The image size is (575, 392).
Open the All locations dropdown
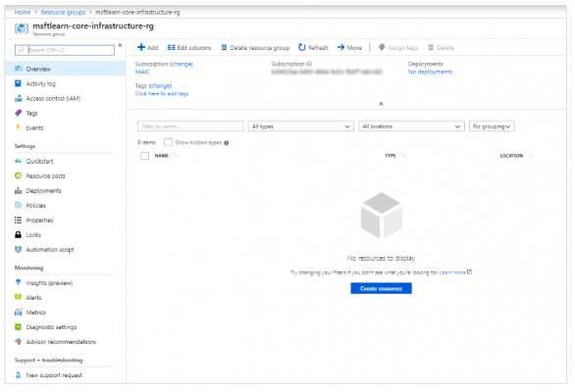pyautogui.click(x=411, y=126)
